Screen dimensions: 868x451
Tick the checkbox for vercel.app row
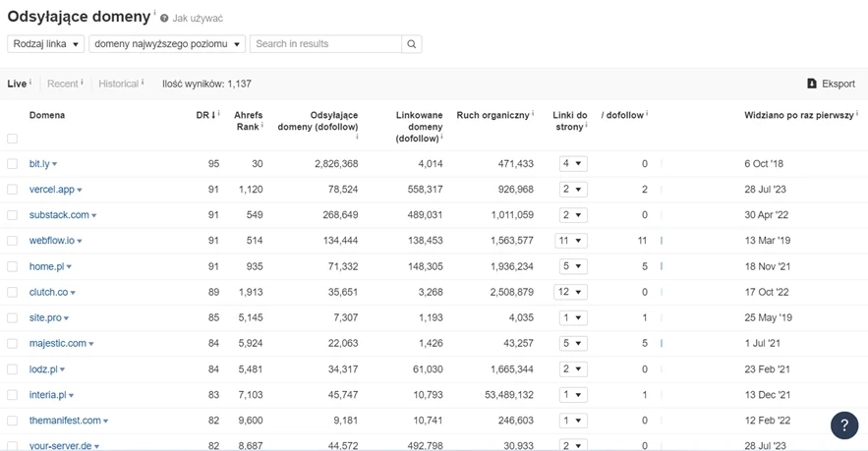click(12, 190)
